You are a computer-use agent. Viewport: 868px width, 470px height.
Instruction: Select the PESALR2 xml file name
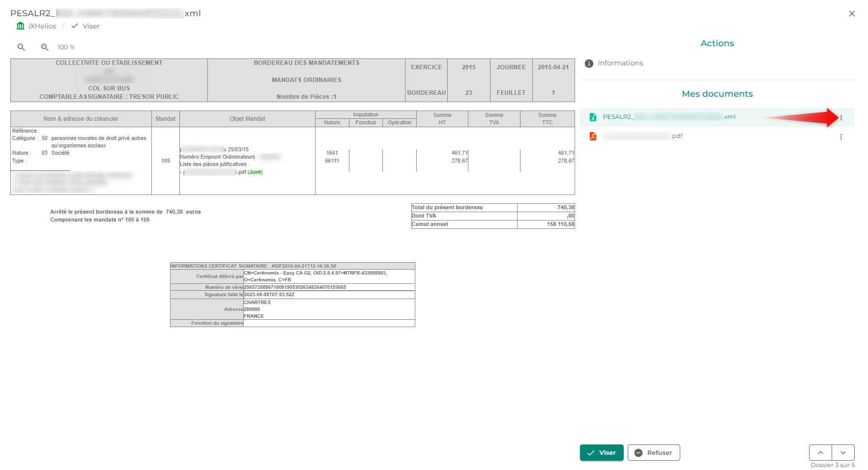point(668,117)
